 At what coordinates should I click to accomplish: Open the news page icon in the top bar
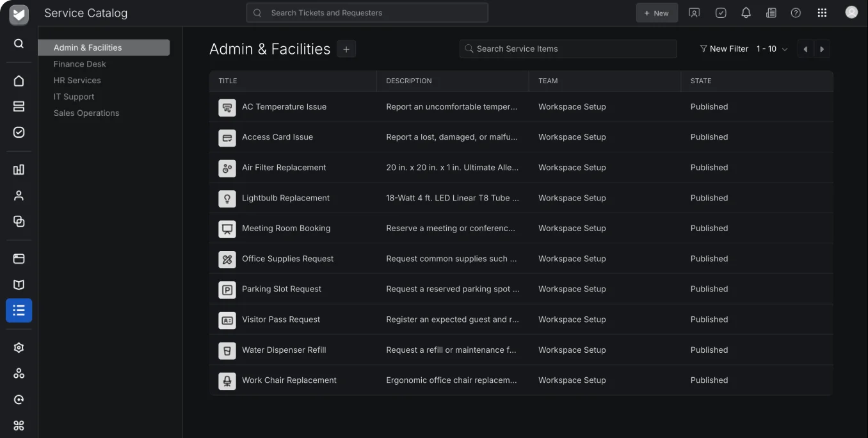click(x=771, y=13)
